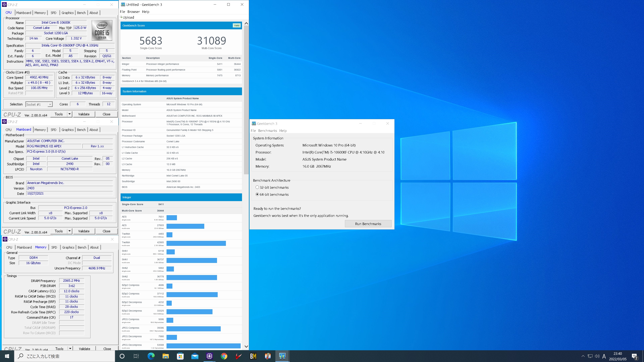Viewport: 644px width, 362px height.
Task: Switch to CPU-Z taskbar icon
Action: (x=209, y=356)
